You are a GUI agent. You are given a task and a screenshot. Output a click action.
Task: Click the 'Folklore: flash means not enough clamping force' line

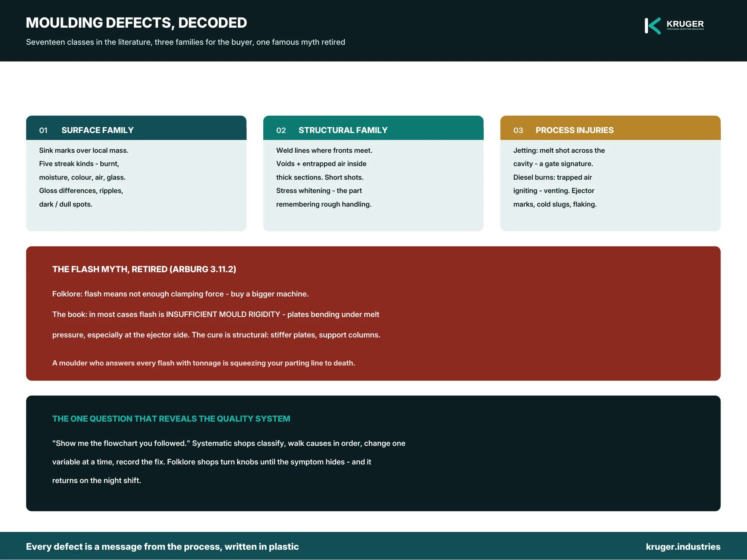180,294
